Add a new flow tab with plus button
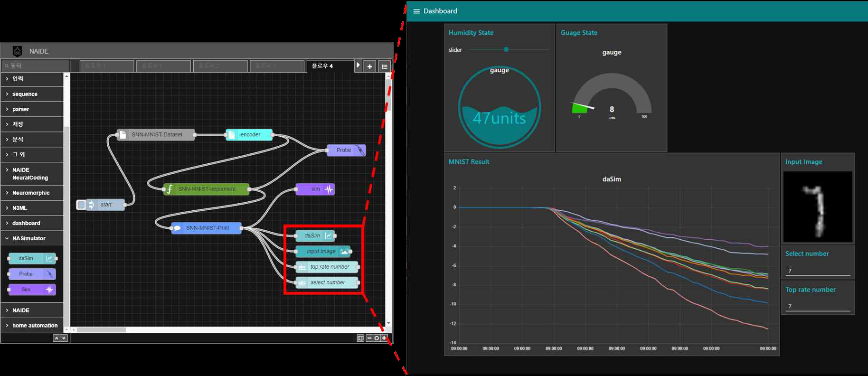The width and height of the screenshot is (868, 376). 369,66
